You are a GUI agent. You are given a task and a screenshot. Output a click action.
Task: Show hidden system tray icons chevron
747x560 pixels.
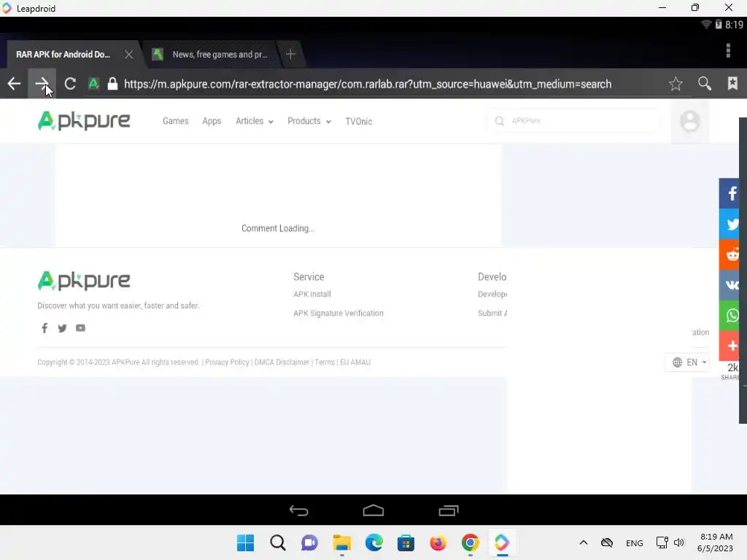[x=584, y=542]
